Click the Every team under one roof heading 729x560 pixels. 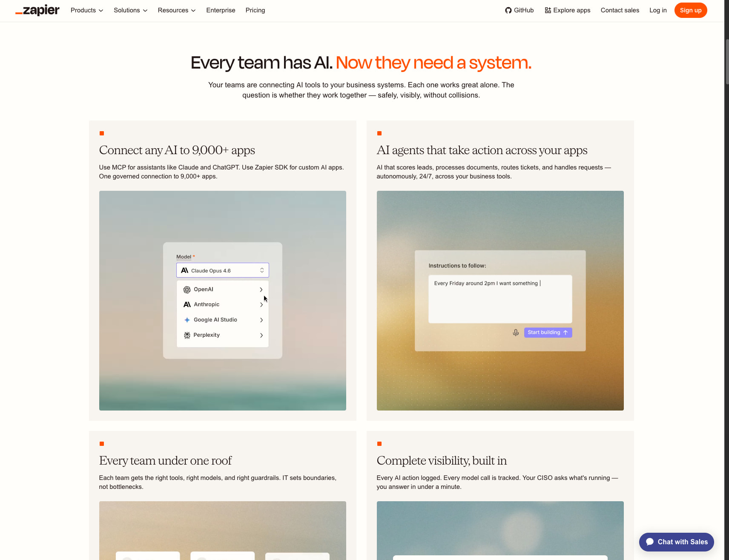165,460
